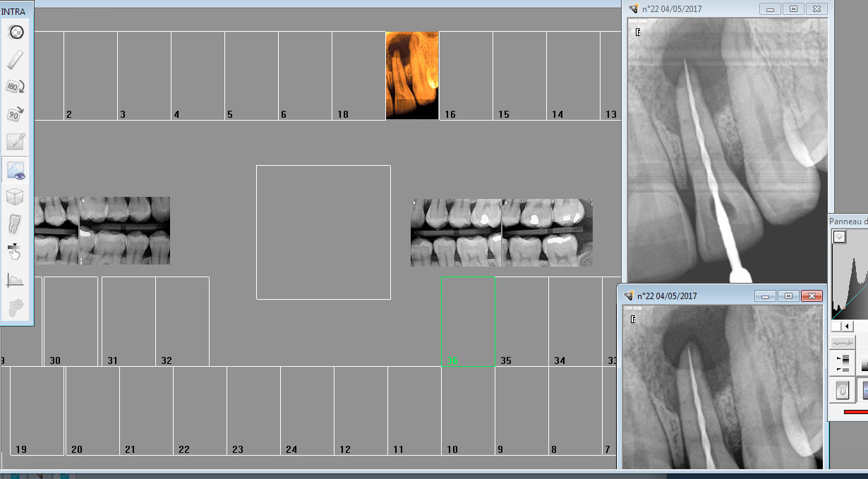Click the hand pointer icon in INTRA toolbar
The height and width of the screenshot is (479, 868).
[x=16, y=252]
